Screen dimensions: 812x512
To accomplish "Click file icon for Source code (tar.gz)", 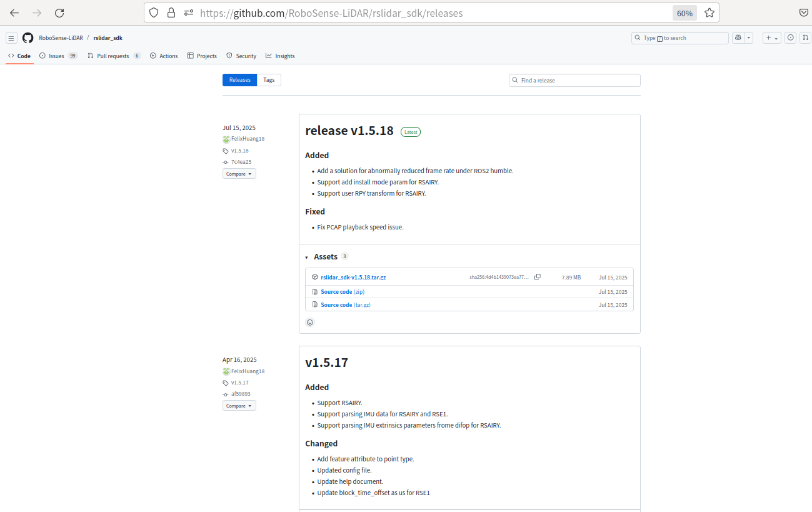I will click(x=315, y=305).
